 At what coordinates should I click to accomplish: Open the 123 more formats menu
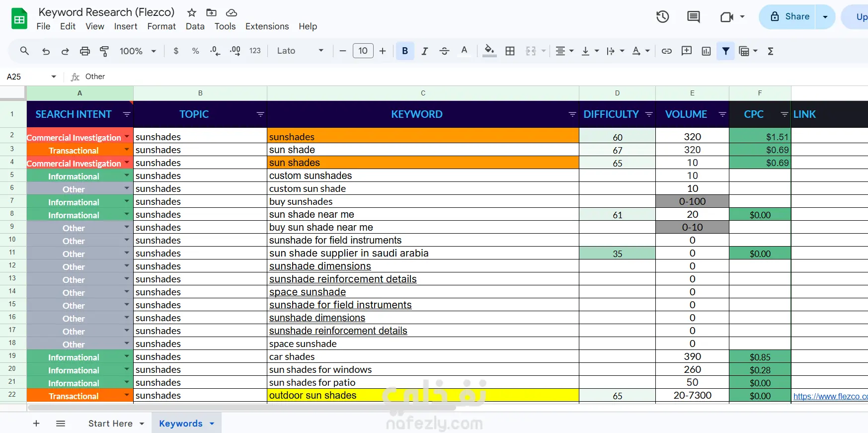(x=255, y=51)
